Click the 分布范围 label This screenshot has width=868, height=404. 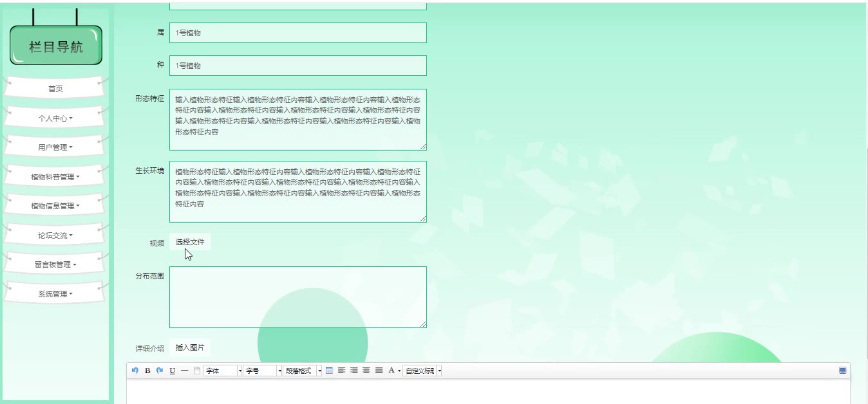(x=149, y=275)
